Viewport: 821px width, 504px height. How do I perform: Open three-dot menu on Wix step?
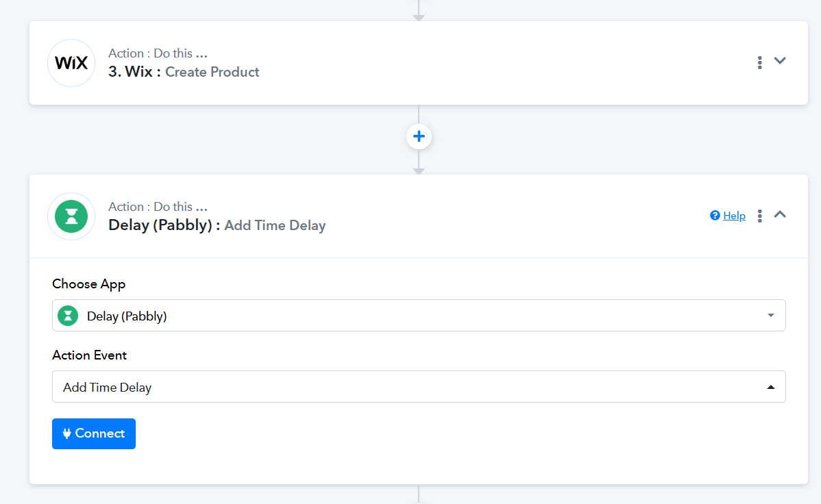pos(759,62)
